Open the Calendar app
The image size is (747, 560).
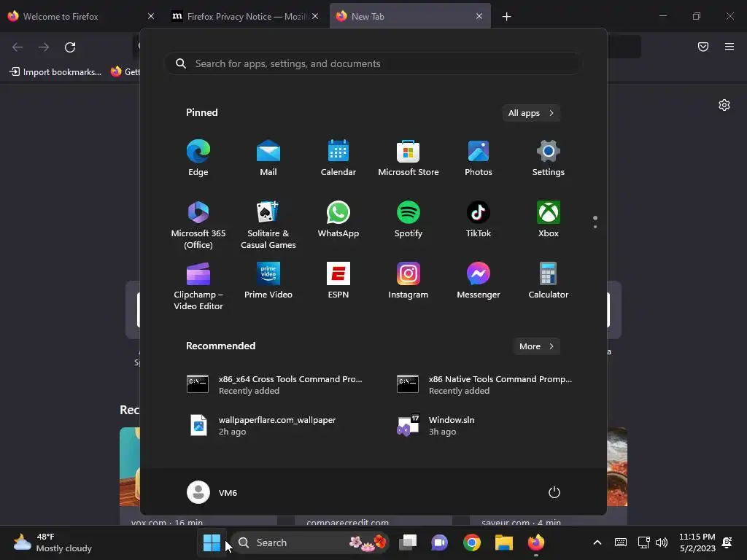tap(338, 158)
